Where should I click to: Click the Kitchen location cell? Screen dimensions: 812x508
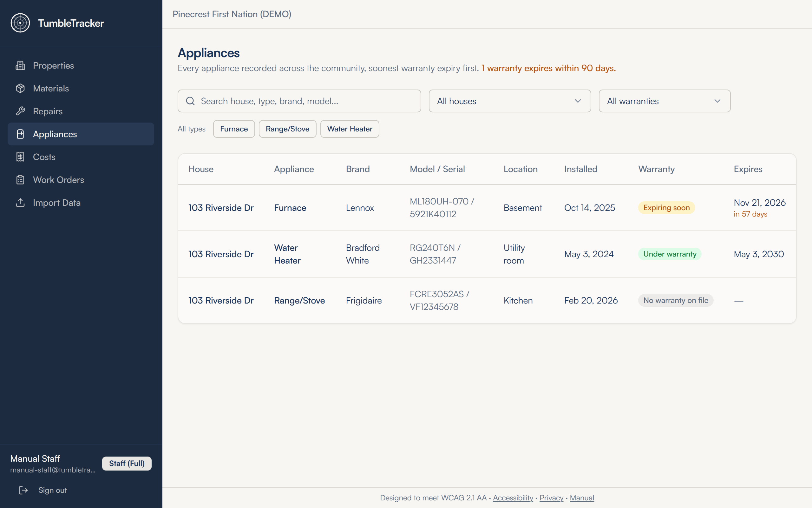518,300
